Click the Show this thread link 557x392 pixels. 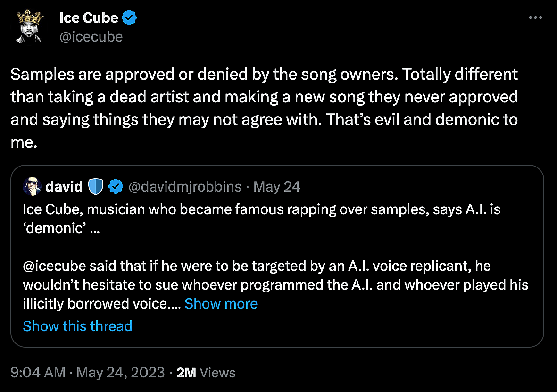(77, 326)
